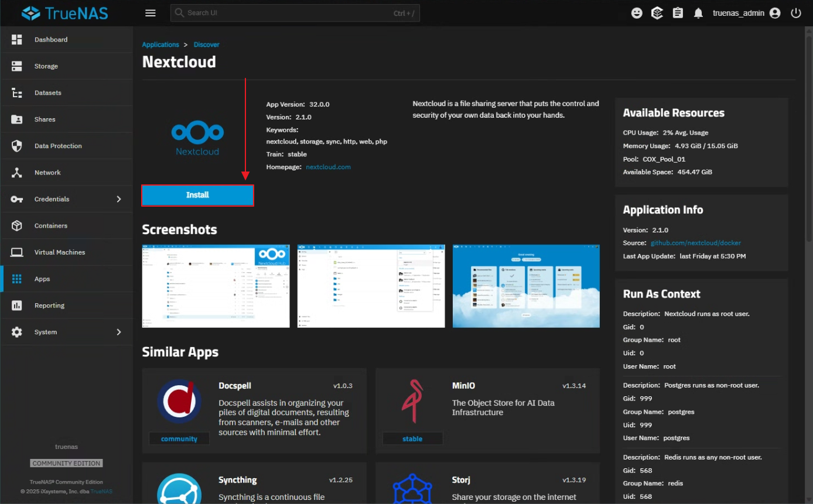Expand the Credentials sidebar submenu
The image size is (813, 504).
(119, 199)
